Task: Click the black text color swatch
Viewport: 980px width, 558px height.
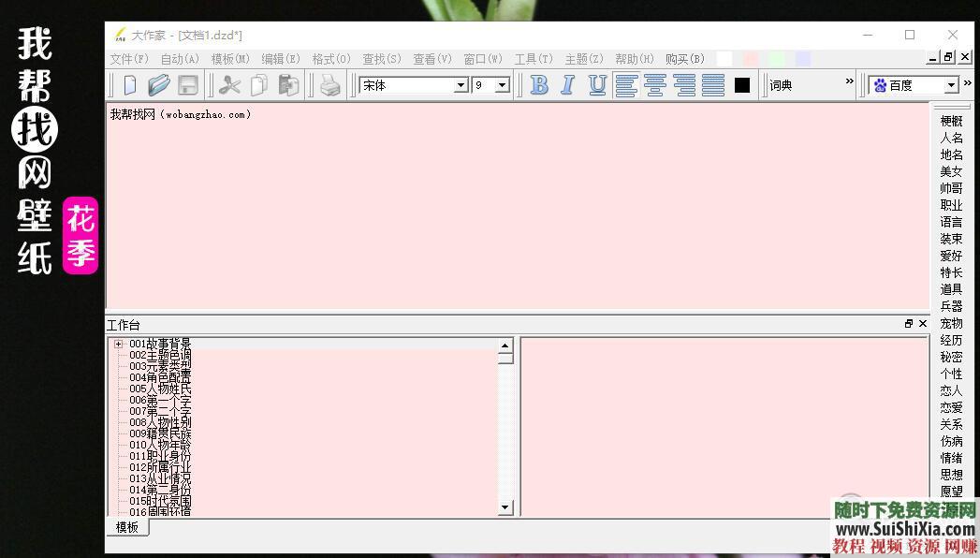Action: (x=742, y=85)
